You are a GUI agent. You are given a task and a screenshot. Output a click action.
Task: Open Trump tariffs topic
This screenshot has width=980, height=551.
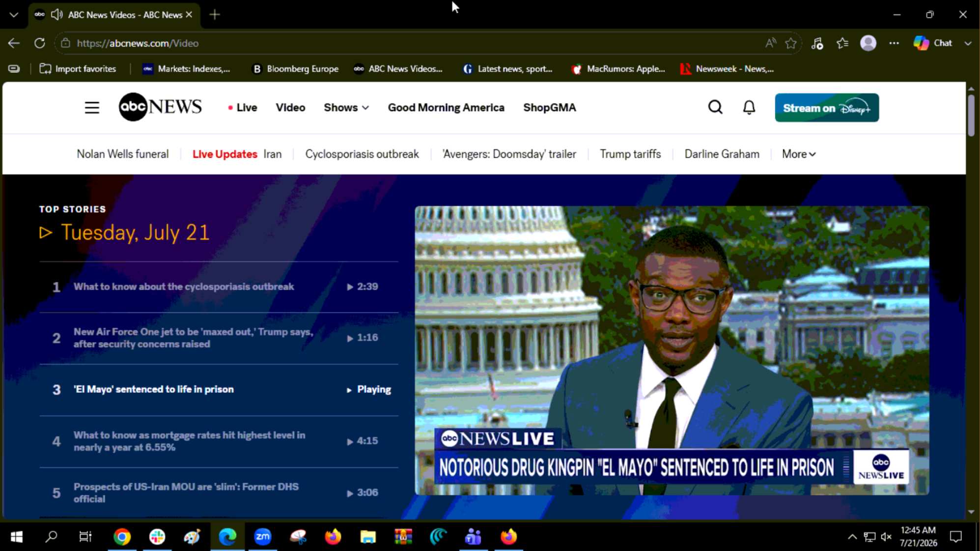[630, 154]
